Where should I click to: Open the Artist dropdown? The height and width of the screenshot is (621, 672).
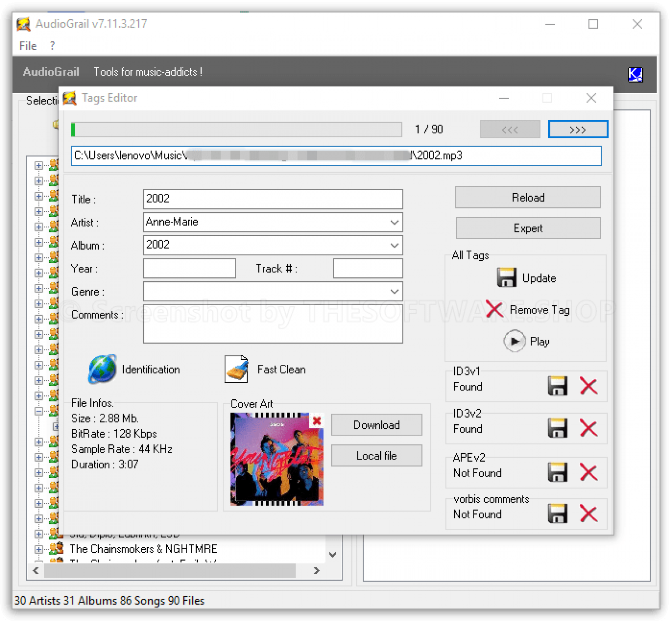tap(394, 222)
